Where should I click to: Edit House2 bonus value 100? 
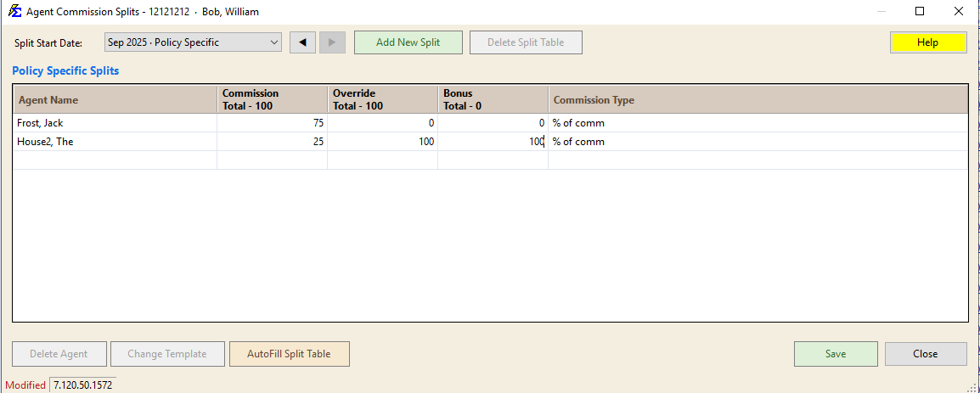[x=493, y=142]
